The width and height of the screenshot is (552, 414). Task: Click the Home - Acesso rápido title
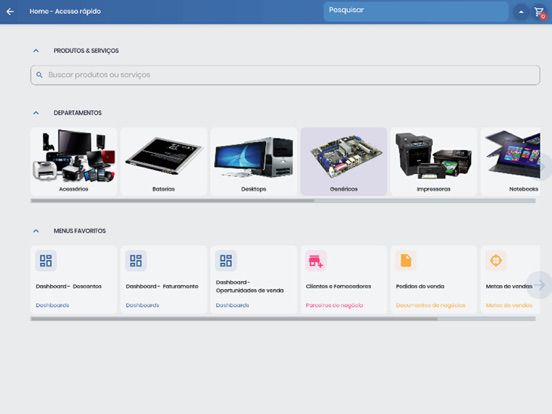[65, 12]
